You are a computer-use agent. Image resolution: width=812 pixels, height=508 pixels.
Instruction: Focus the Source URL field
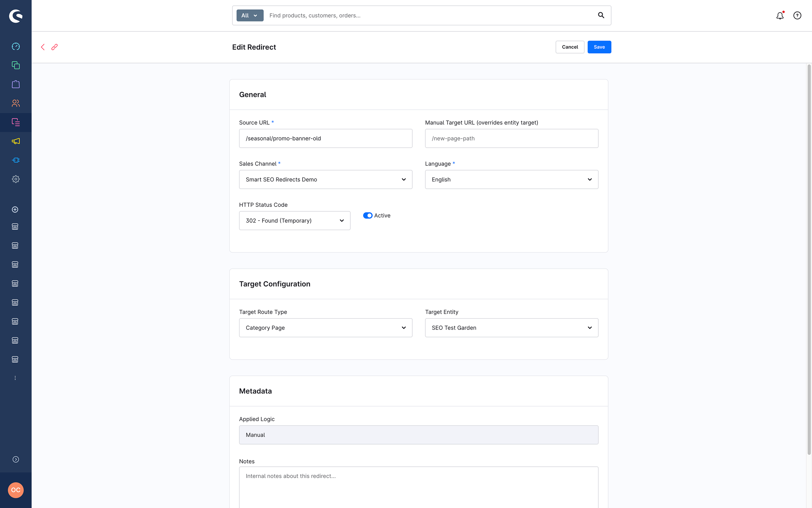(326, 139)
